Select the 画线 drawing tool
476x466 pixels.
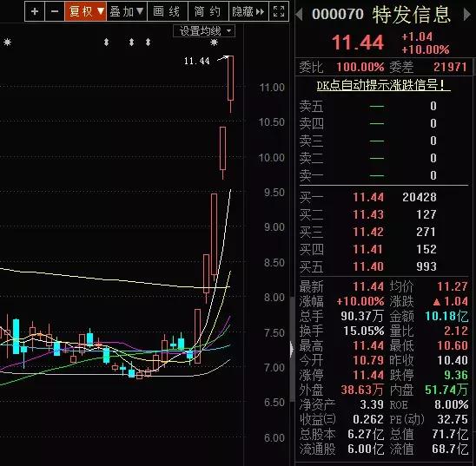pyautogui.click(x=168, y=11)
